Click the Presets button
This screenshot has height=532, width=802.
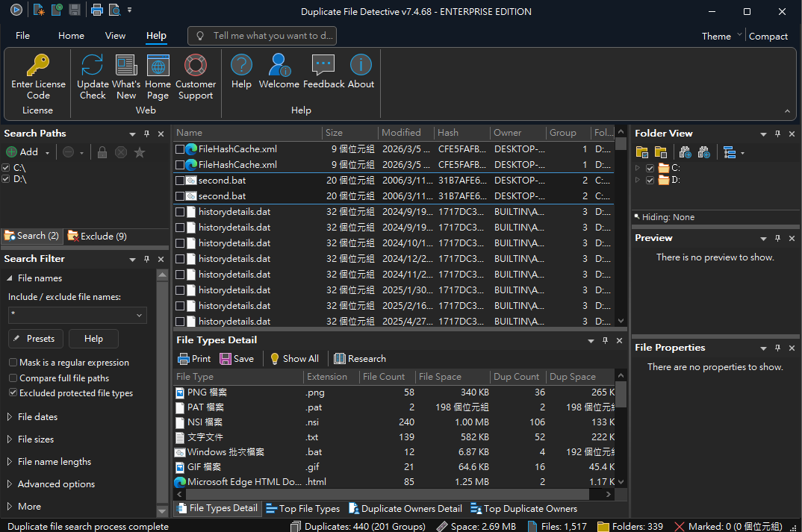36,339
